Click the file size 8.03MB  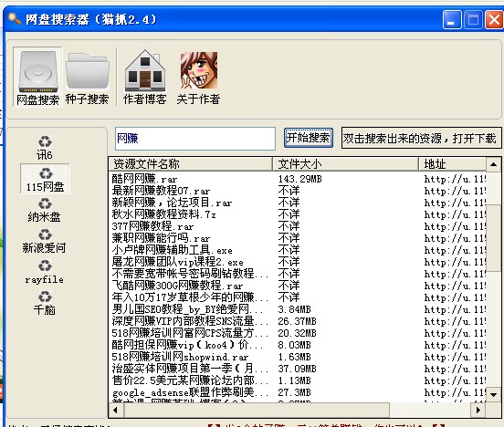(294, 345)
